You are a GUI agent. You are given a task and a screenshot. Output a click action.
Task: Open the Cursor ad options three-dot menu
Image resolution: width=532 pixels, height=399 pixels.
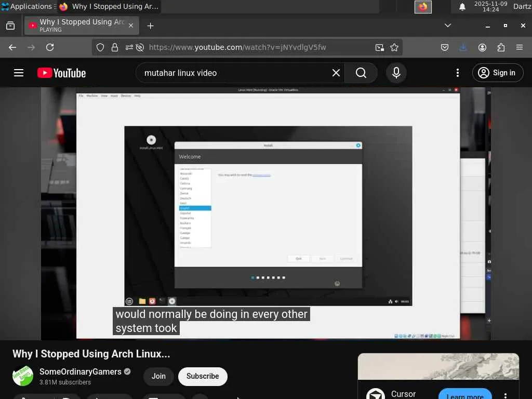click(x=505, y=395)
